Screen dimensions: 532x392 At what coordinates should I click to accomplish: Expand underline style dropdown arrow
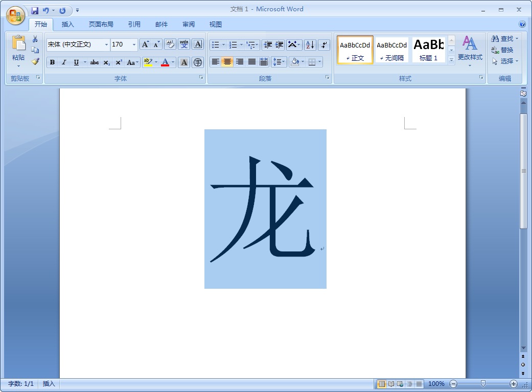point(85,62)
